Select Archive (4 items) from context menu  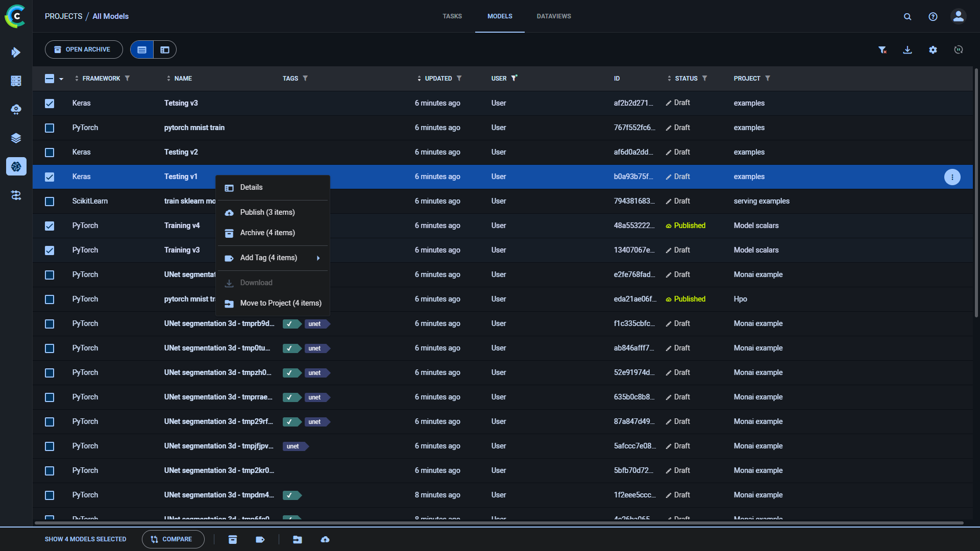click(267, 232)
